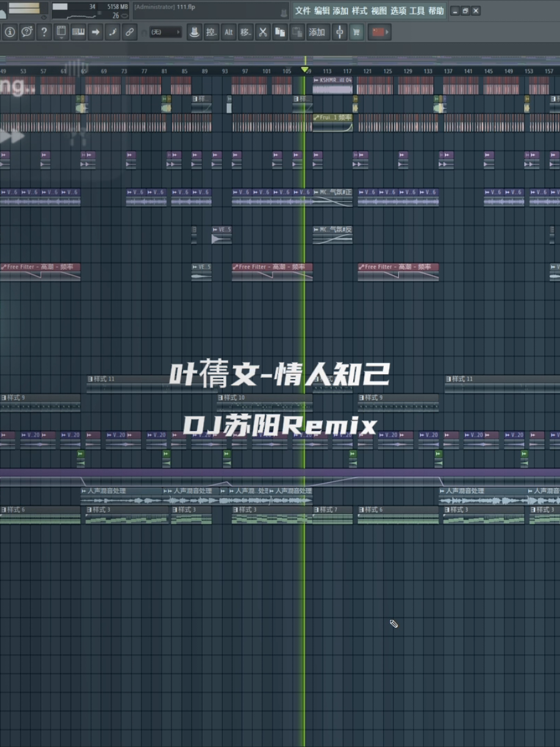Open the piano keyboard icon
The width and height of the screenshot is (560, 747).
(78, 32)
